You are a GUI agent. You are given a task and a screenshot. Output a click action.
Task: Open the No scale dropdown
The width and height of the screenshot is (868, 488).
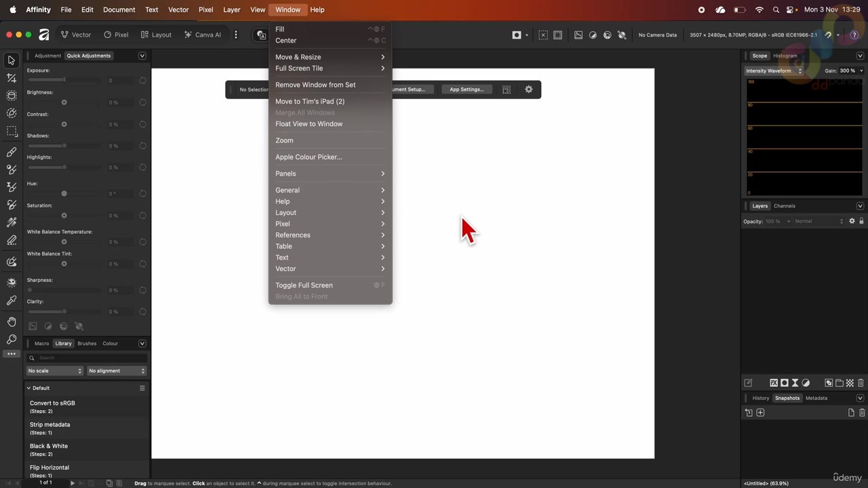coord(55,371)
